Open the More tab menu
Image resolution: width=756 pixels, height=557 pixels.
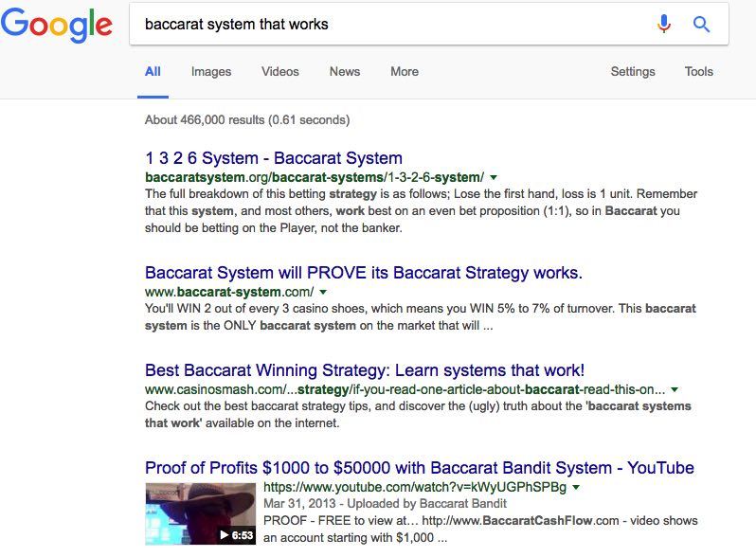[405, 72]
